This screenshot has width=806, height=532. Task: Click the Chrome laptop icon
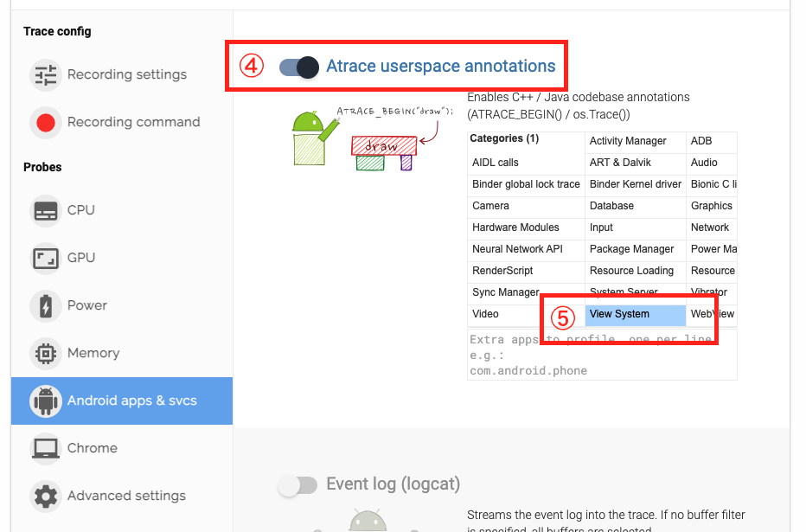point(46,449)
